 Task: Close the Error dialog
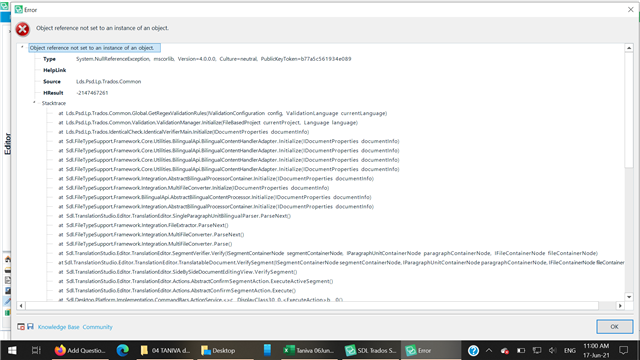(630, 9)
